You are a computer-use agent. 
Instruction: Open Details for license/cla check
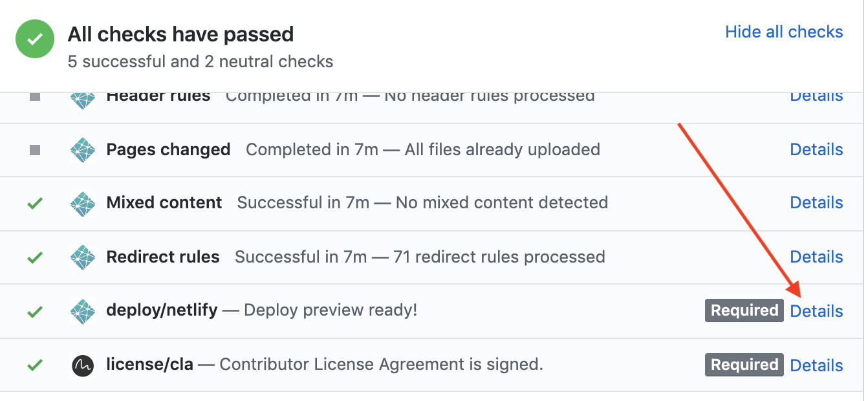pyautogui.click(x=816, y=365)
